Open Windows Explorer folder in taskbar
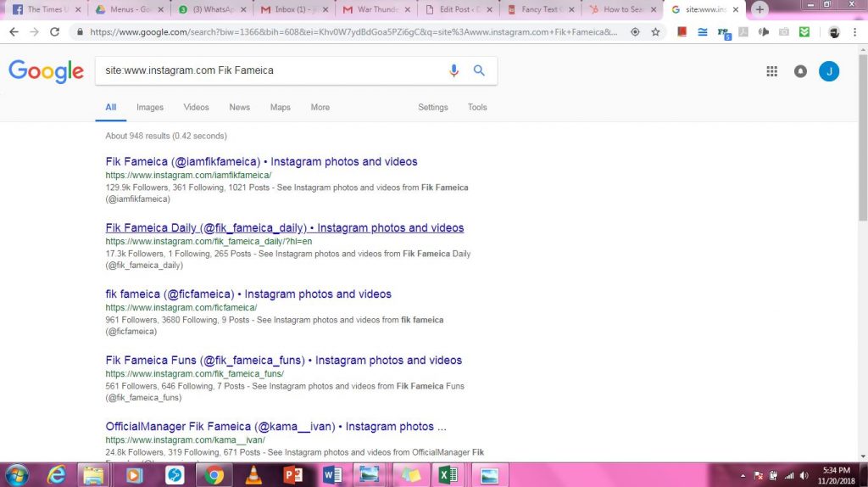Image resolution: width=868 pixels, height=487 pixels. (93, 475)
